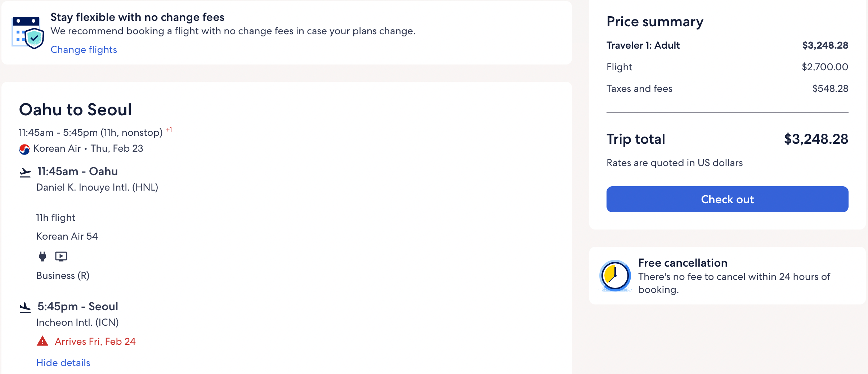Click the in-flight entertainment screen icon
Image resolution: width=868 pixels, height=374 pixels.
click(61, 256)
